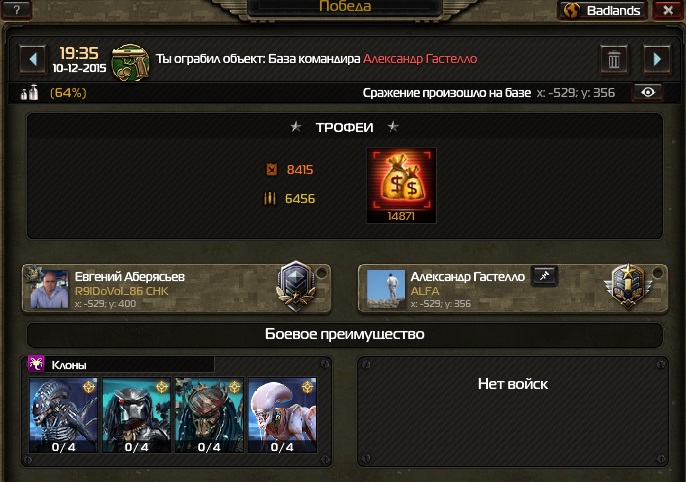Open Александр Гастелло player avatar
The height and width of the screenshot is (482, 686).
pos(386,290)
